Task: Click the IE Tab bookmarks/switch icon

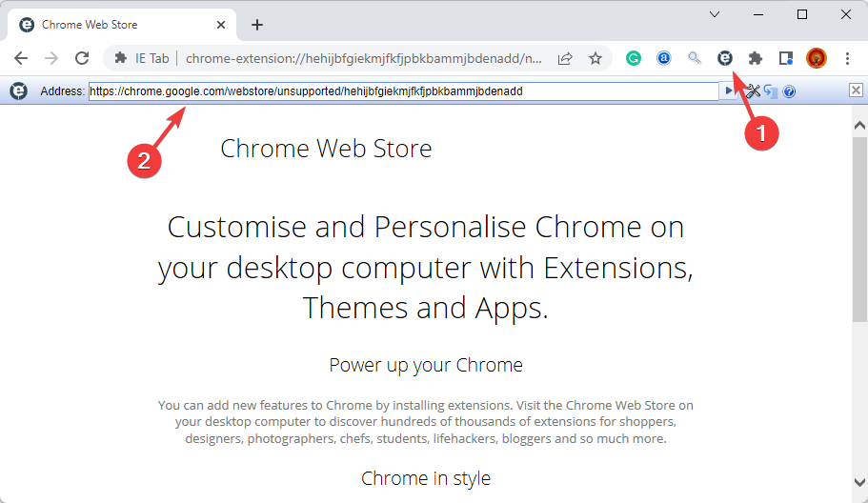Action: (771, 91)
